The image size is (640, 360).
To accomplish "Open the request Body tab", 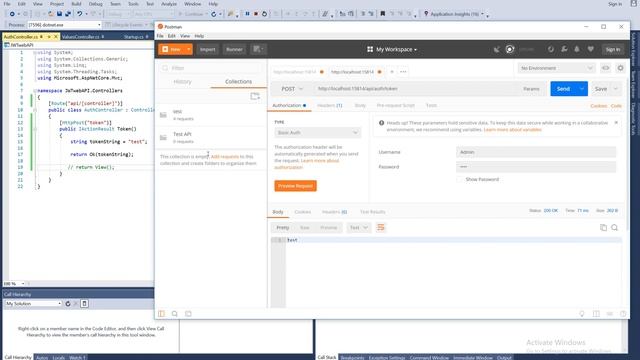I will tap(360, 105).
